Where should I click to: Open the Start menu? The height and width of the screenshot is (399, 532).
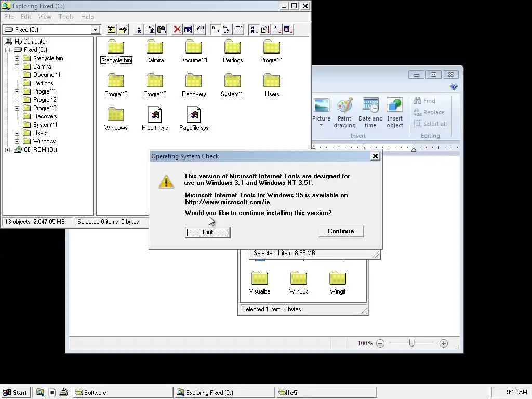pos(16,393)
